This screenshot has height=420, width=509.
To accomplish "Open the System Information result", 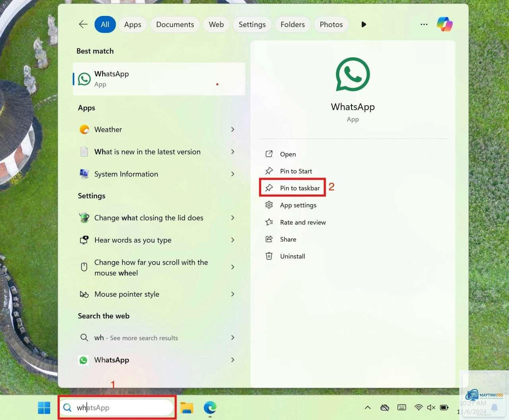I will (x=159, y=174).
